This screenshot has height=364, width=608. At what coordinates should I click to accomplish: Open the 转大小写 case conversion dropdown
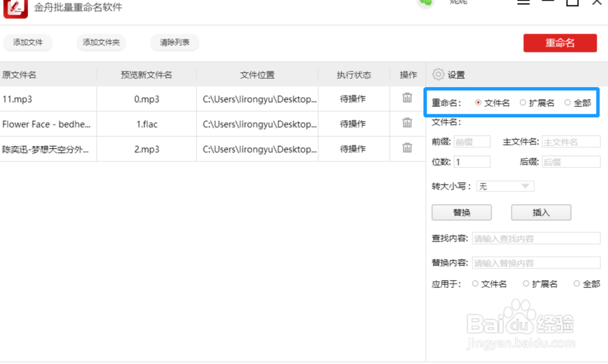[505, 186]
